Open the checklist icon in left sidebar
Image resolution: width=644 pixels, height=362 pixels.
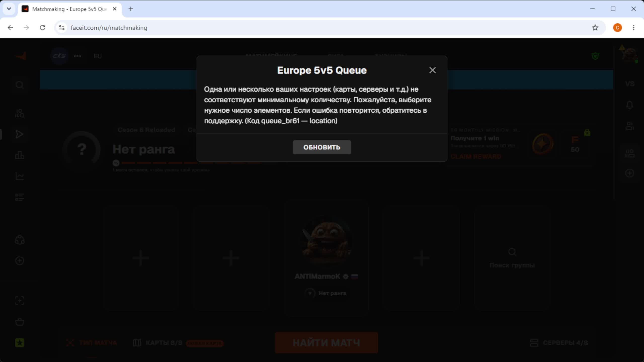coord(20,197)
